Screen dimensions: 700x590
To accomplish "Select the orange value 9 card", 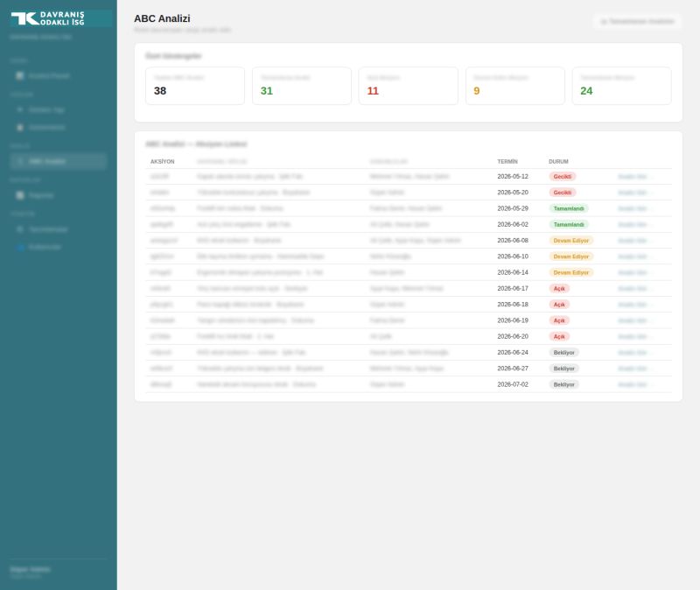I will click(x=515, y=86).
